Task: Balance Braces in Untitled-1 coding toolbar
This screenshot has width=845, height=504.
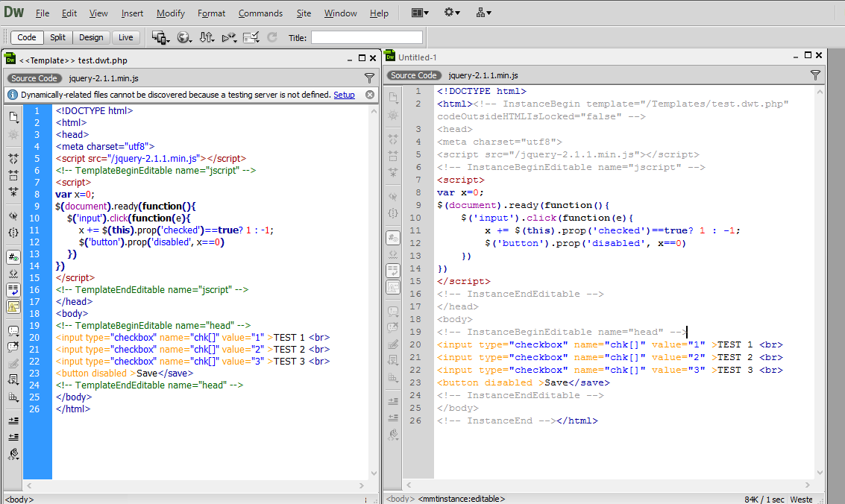Action: (x=393, y=213)
